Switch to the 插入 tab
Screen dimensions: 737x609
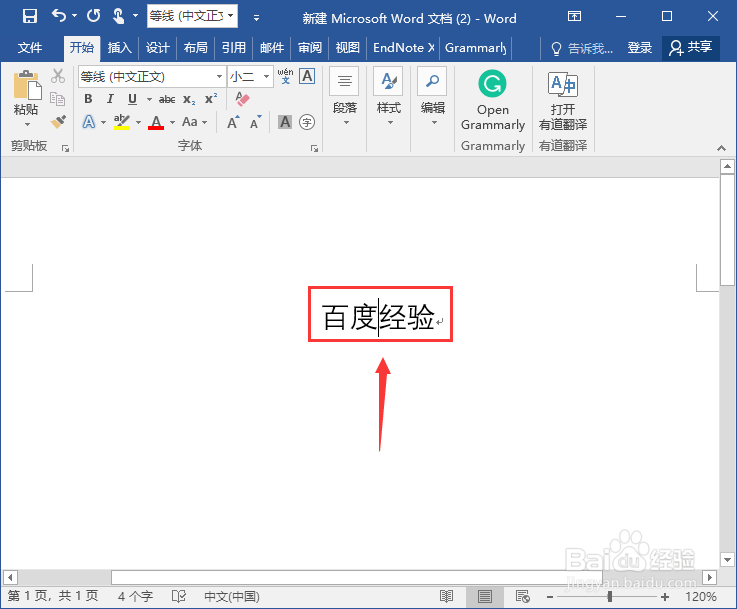point(119,48)
